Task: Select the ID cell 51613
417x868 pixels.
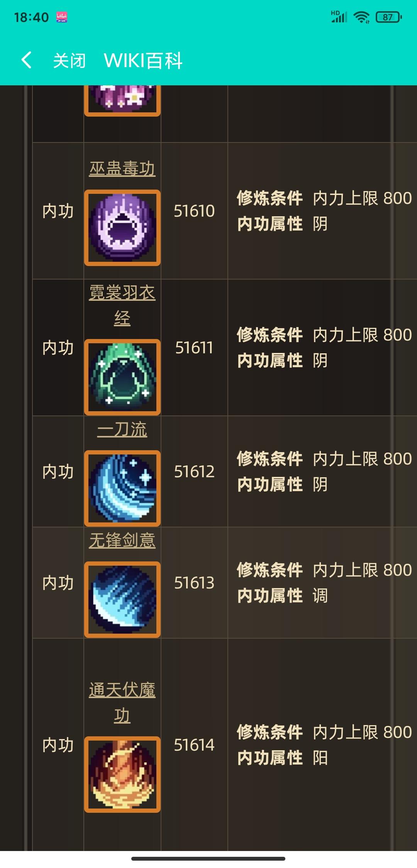Action: click(194, 583)
